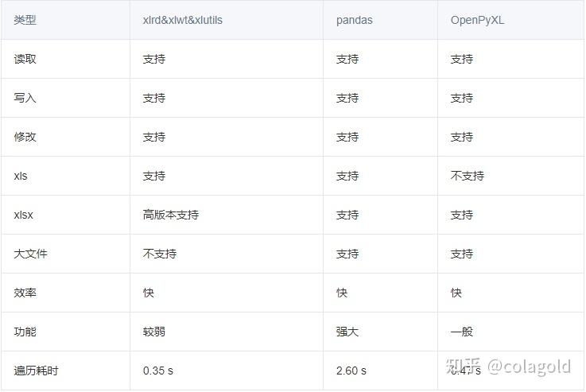
Task: Click the "效率" row label
Action: click(x=25, y=293)
